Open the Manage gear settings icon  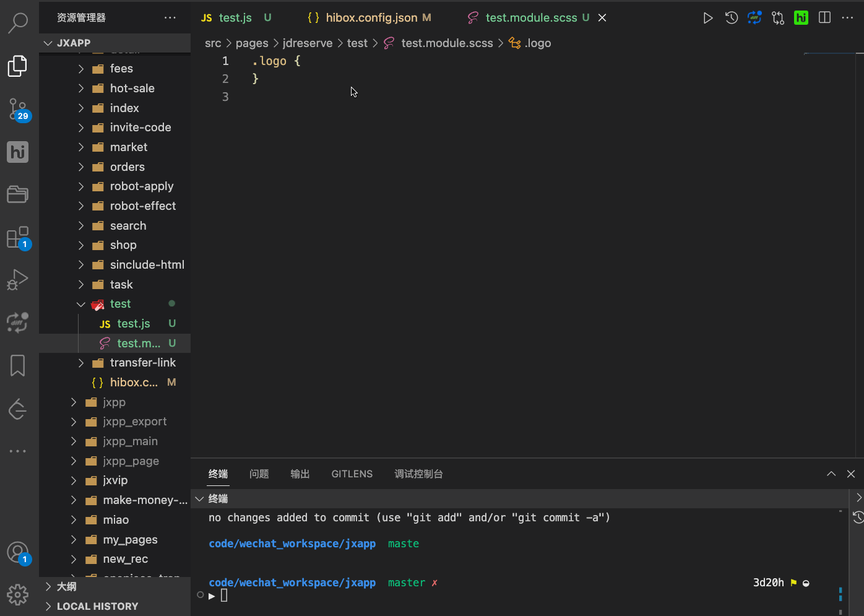click(18, 595)
